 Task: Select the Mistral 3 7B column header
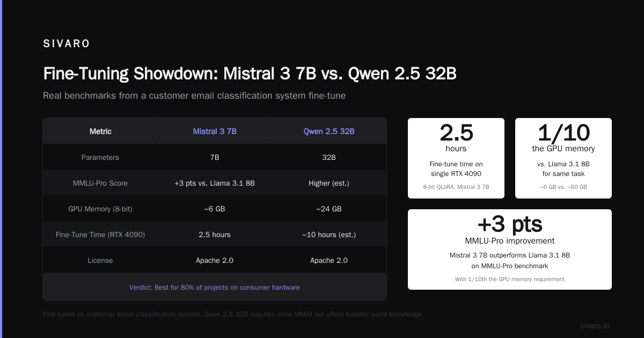(x=215, y=131)
